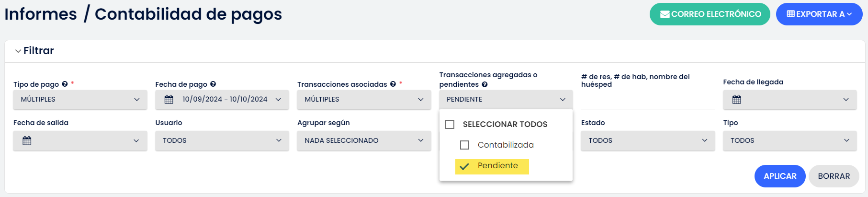The width and height of the screenshot is (868, 197).
Task: Open the Agrupar según dropdown
Action: click(364, 140)
